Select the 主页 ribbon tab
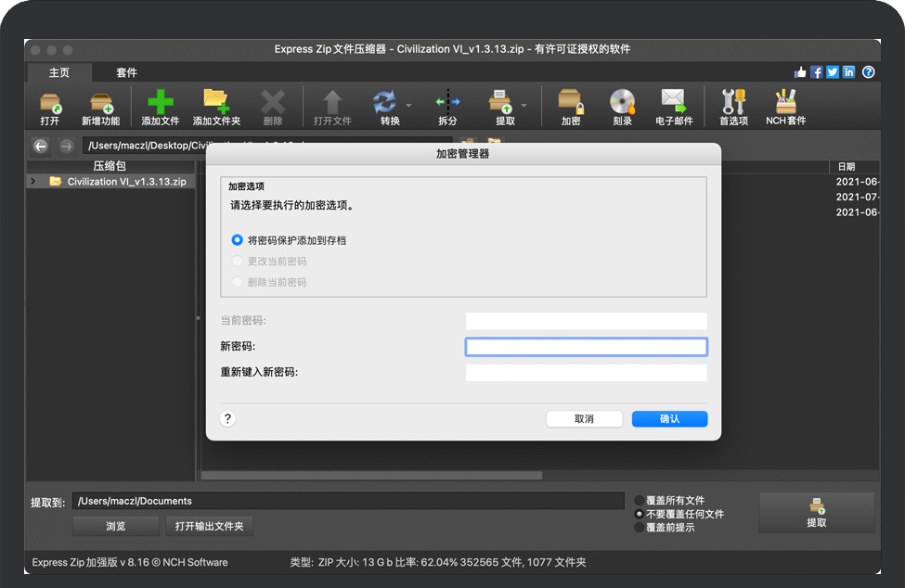The image size is (905, 588). click(x=58, y=71)
